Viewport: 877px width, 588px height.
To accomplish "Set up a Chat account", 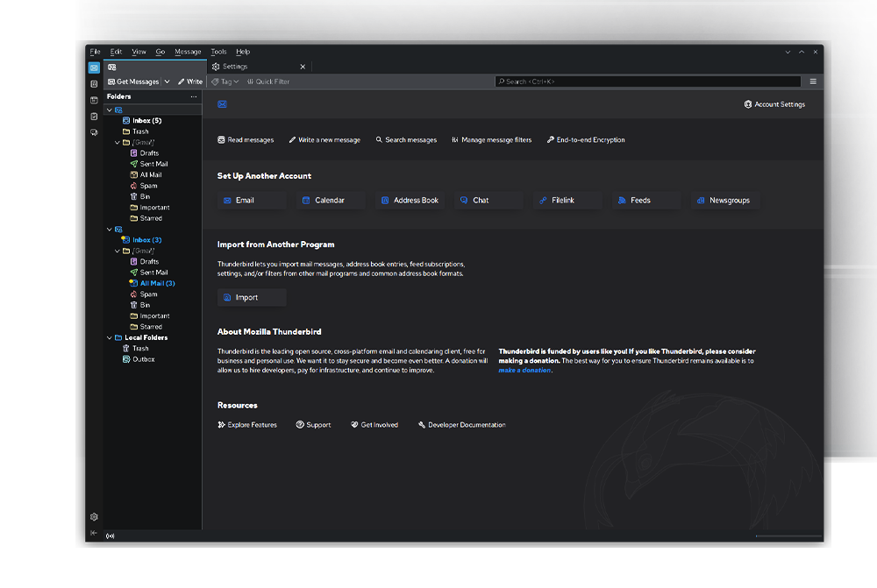I will click(x=488, y=200).
